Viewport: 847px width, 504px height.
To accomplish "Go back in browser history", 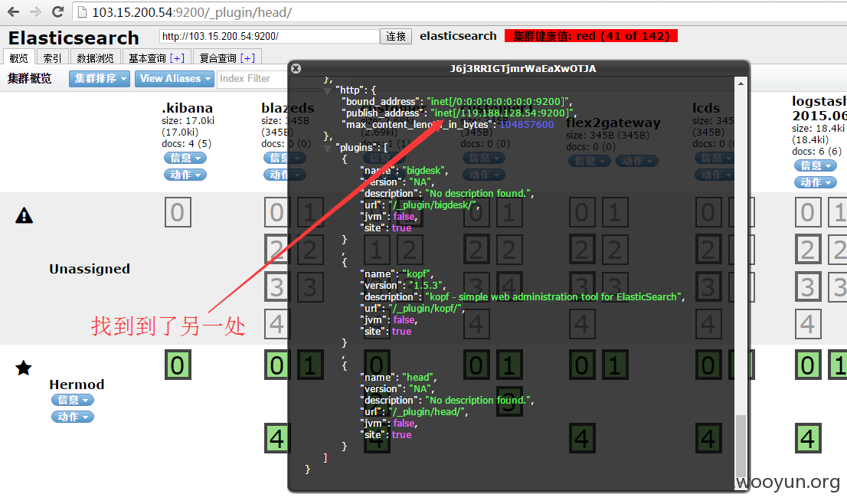I will 13,12.
